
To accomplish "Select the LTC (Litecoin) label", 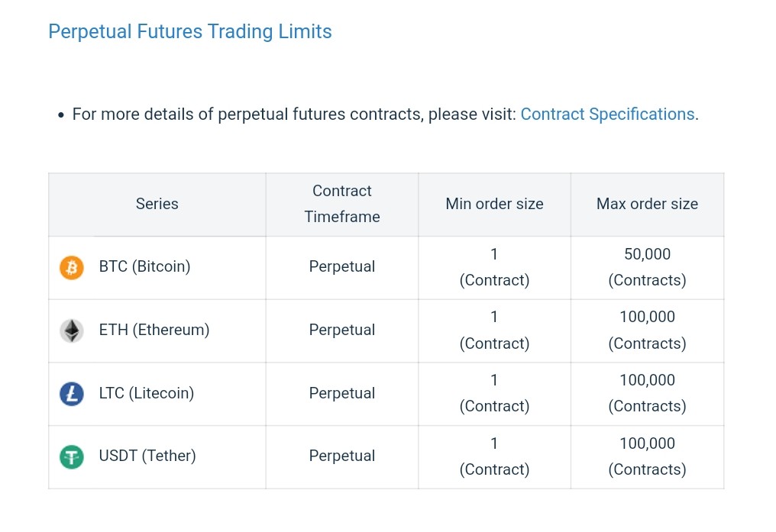I will [x=147, y=393].
